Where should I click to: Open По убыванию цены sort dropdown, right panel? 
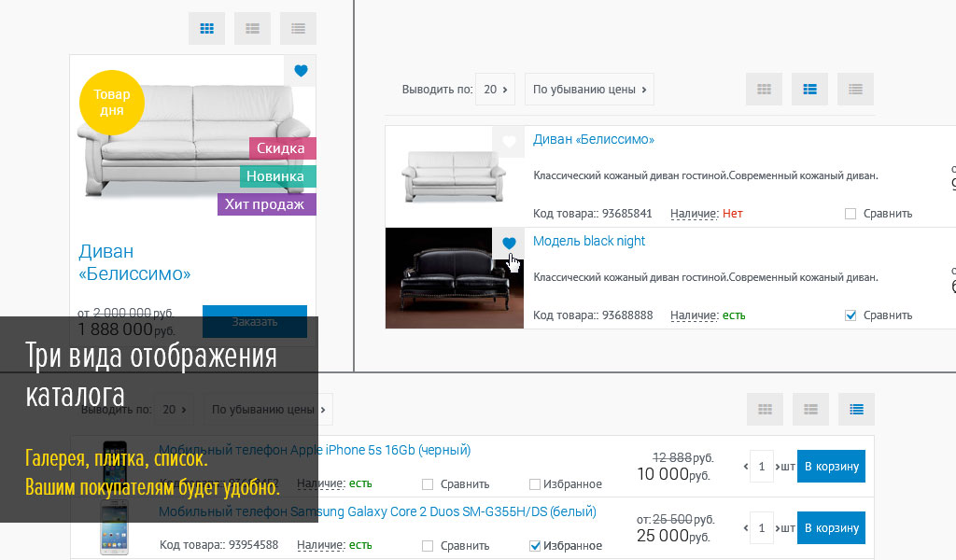point(589,90)
